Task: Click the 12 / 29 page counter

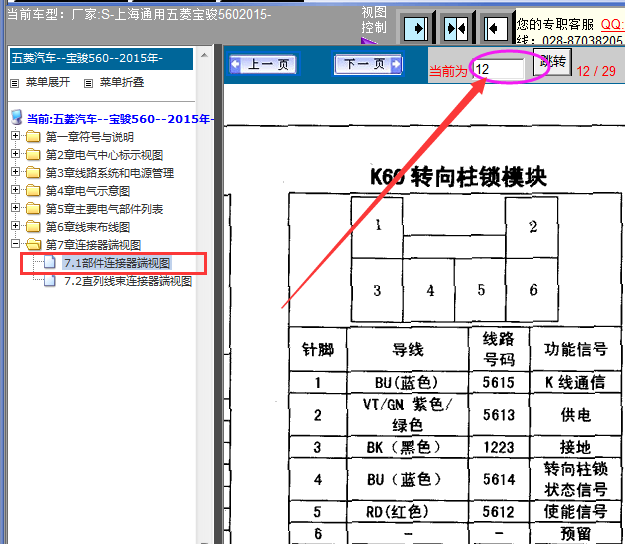Action: click(596, 71)
